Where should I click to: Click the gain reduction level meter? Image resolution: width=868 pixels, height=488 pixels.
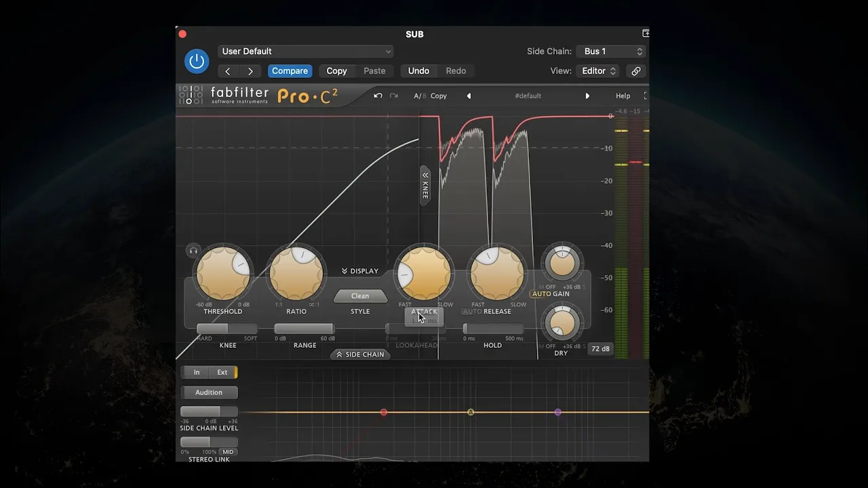coord(635,237)
